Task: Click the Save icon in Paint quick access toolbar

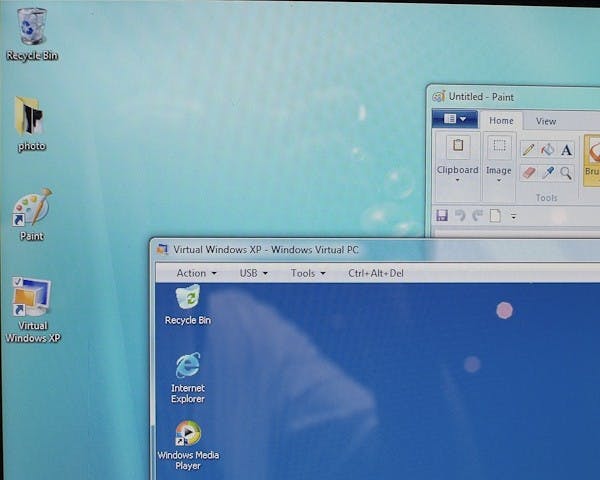Action: [442, 216]
